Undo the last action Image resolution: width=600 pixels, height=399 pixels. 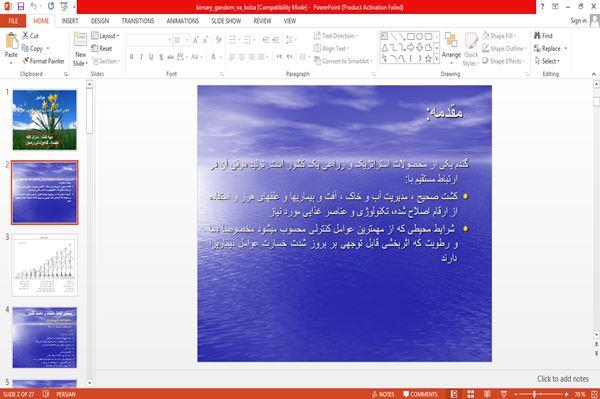(x=34, y=6)
